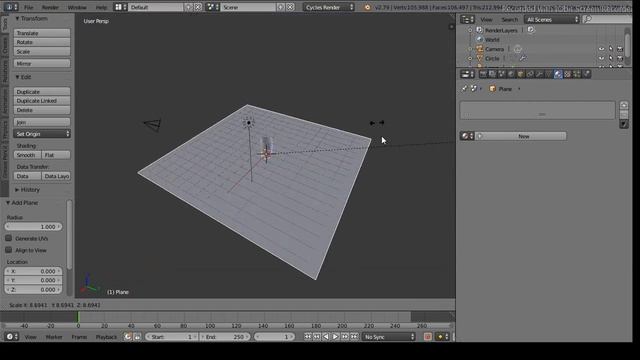
Task: Click the Circle row modifier wrench icon
Action: (522, 58)
